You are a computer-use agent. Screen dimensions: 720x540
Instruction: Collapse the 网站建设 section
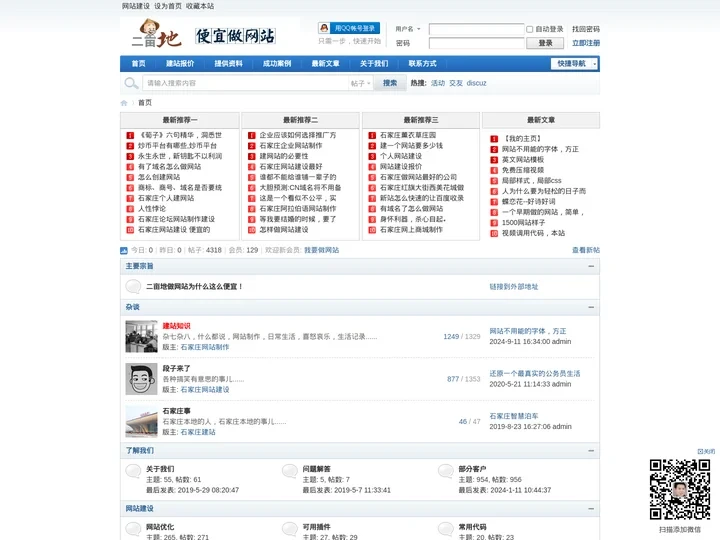591,508
